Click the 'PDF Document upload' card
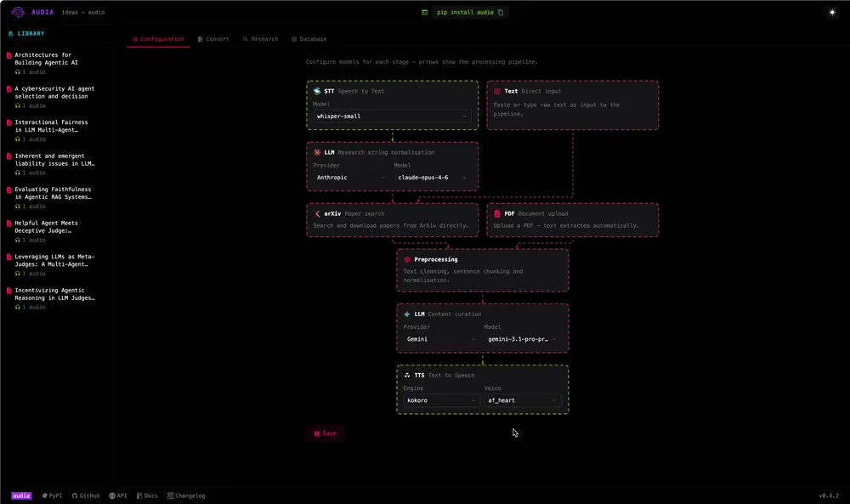 (572, 219)
